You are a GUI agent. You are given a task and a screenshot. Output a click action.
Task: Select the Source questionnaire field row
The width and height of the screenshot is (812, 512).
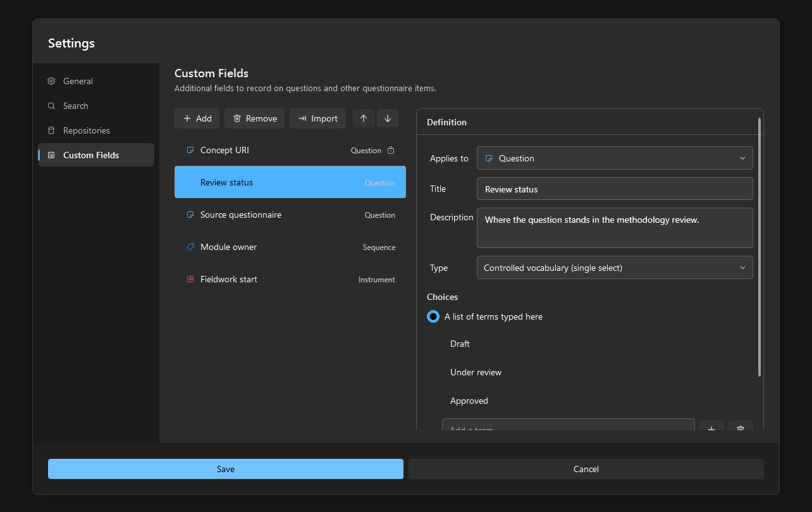coord(290,215)
